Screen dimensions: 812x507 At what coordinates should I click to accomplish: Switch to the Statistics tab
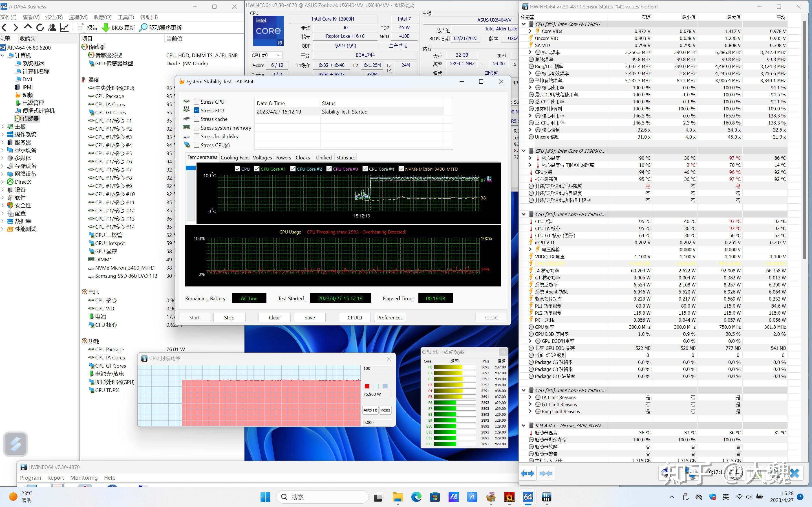(x=345, y=157)
